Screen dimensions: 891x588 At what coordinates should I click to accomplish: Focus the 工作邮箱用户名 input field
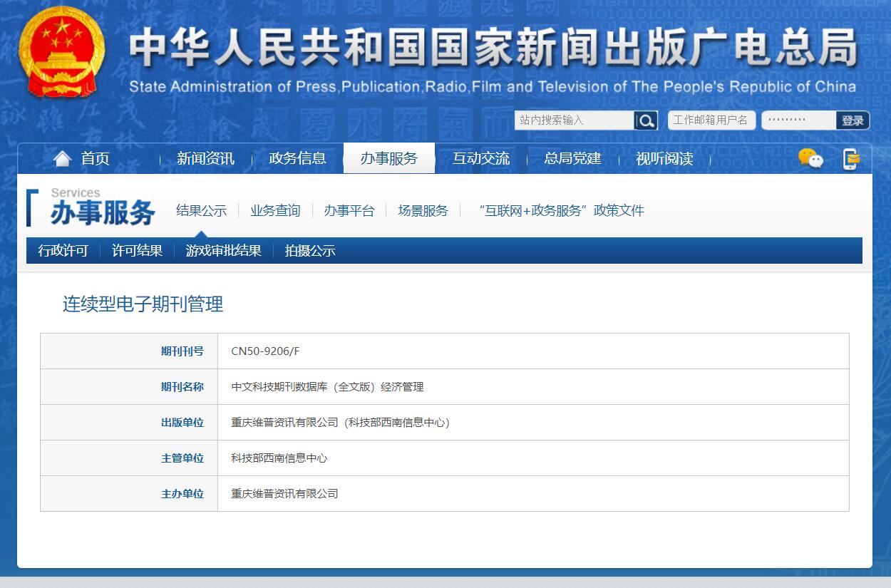[711, 120]
